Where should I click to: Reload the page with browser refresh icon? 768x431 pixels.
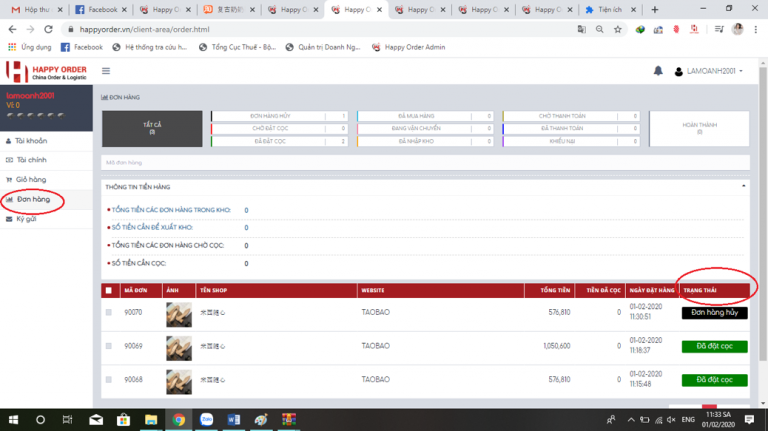pyautogui.click(x=48, y=29)
